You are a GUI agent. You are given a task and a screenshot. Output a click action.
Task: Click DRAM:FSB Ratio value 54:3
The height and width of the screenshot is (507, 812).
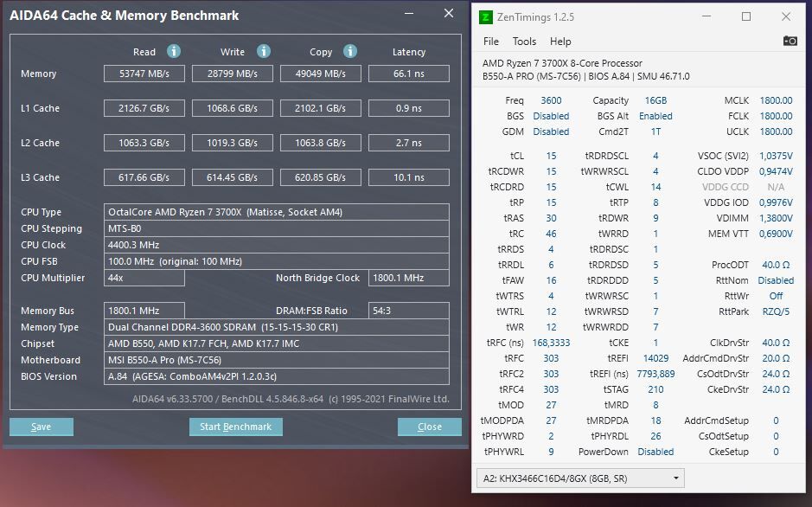point(408,311)
